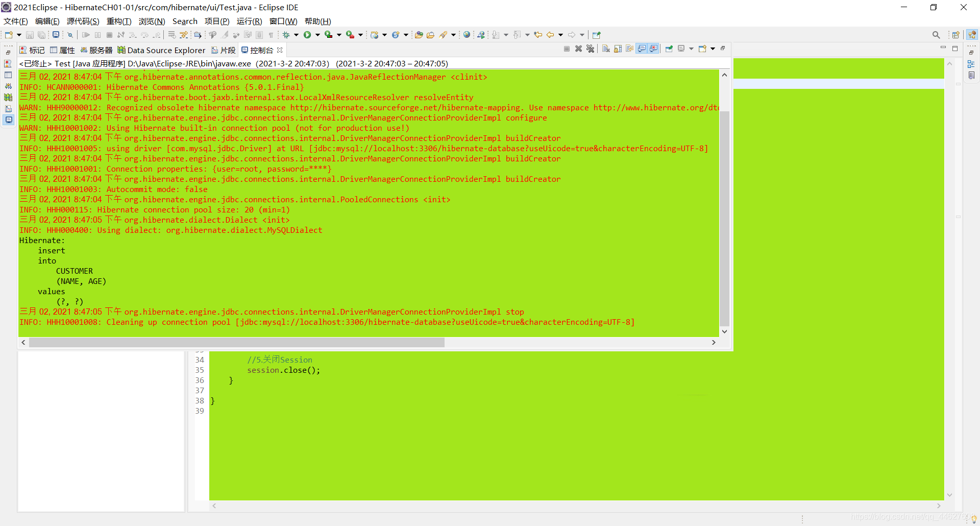
Task: Select the Java EE perspective icon
Action: [x=972, y=35]
